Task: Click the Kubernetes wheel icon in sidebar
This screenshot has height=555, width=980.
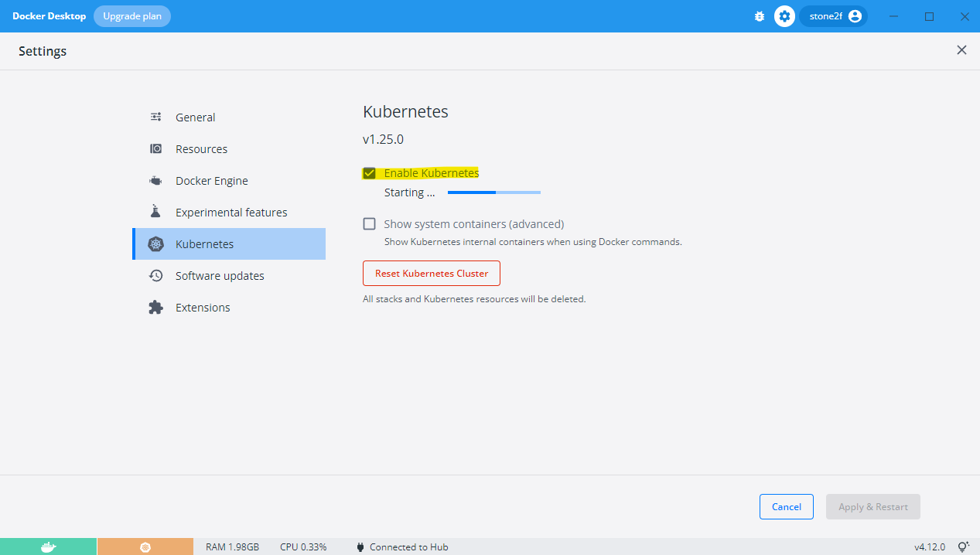Action: (155, 244)
